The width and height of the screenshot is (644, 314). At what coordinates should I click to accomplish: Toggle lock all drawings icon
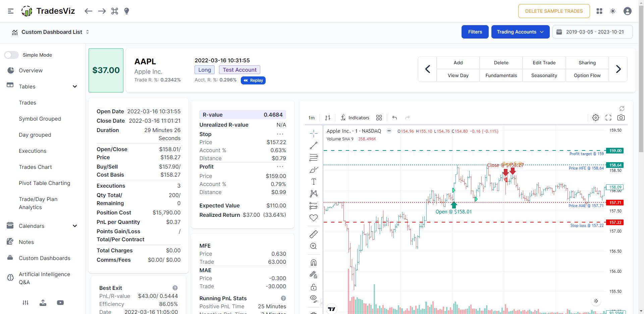coord(314,287)
